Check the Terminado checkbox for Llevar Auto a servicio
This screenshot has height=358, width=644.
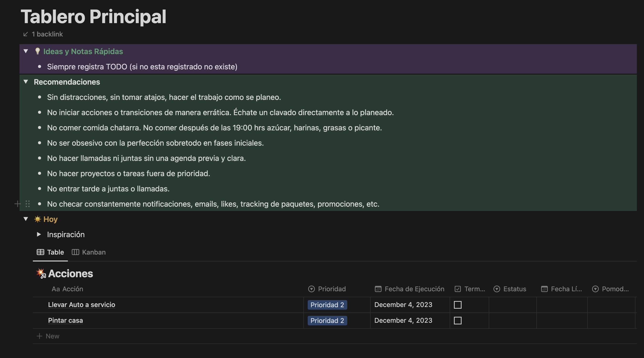coord(458,305)
